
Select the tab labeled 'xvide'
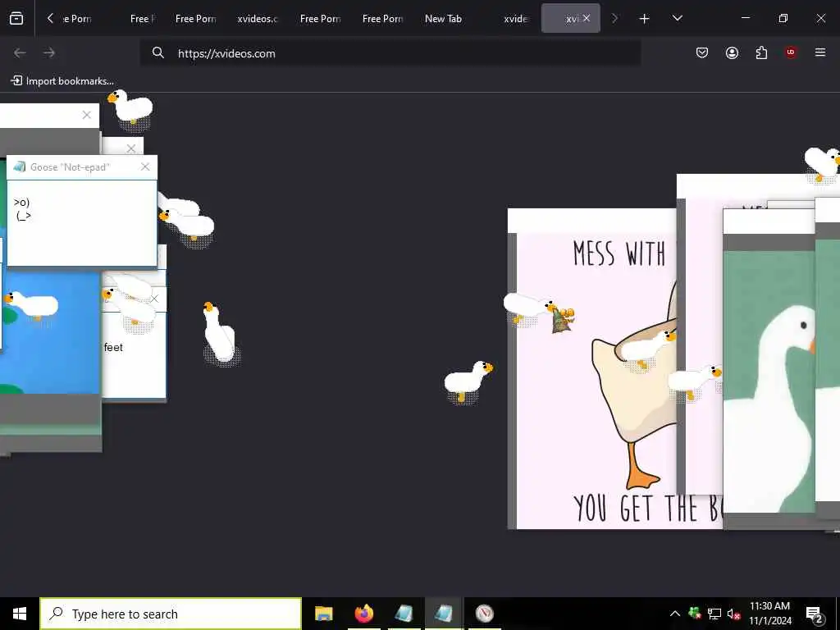515,19
